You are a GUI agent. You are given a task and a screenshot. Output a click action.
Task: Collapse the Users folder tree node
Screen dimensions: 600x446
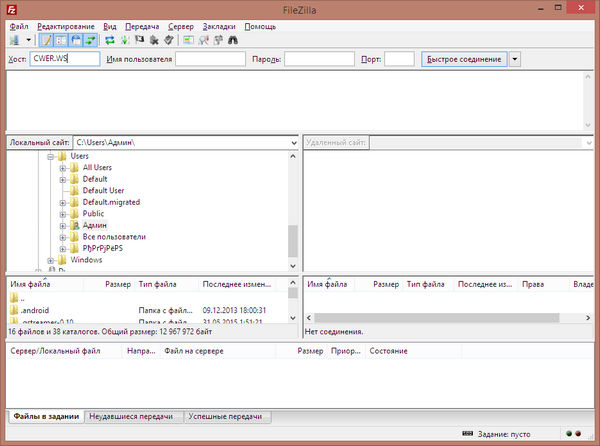coord(49,156)
